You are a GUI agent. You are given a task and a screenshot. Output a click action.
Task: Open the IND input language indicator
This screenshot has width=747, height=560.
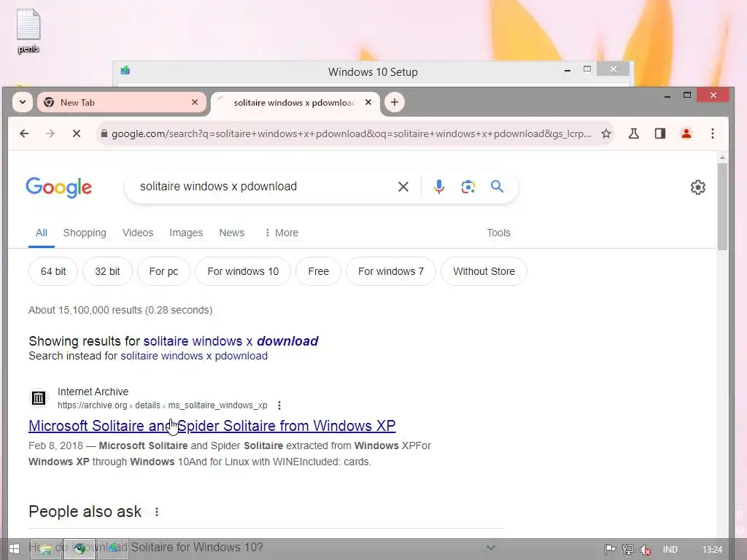click(670, 550)
